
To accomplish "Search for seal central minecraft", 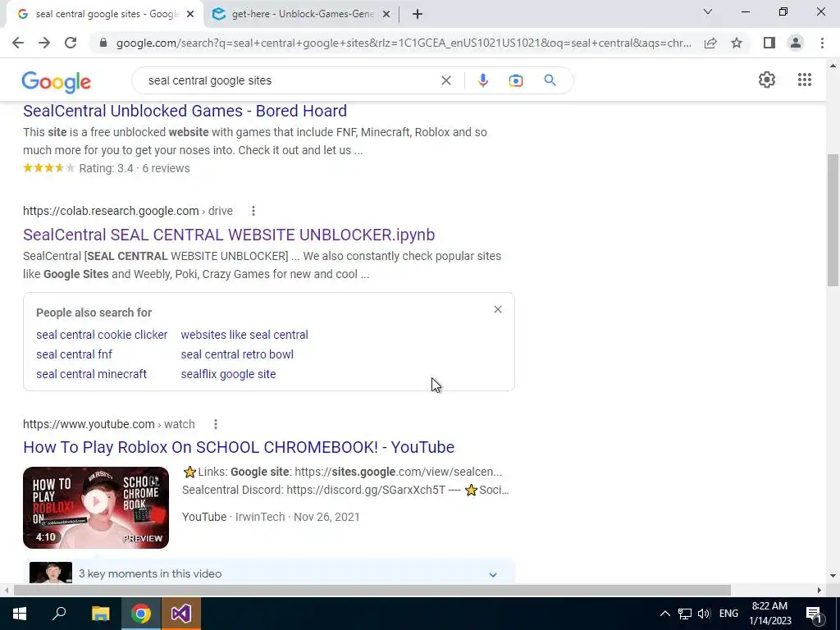I will [92, 374].
